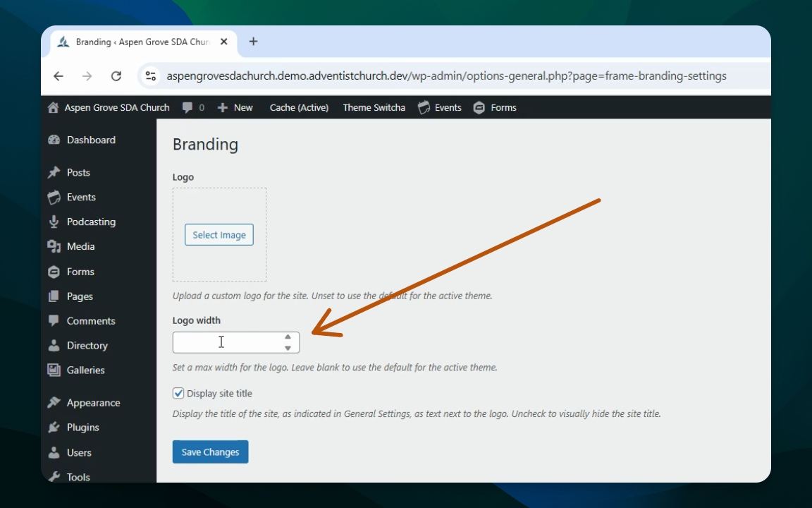Open the Users menu
812x508 pixels.
(x=79, y=452)
